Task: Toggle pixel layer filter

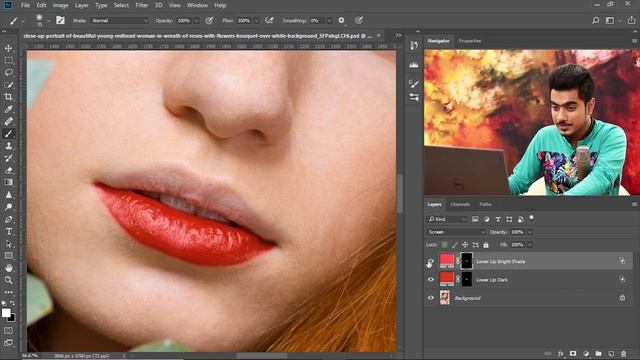Action: tap(475, 219)
